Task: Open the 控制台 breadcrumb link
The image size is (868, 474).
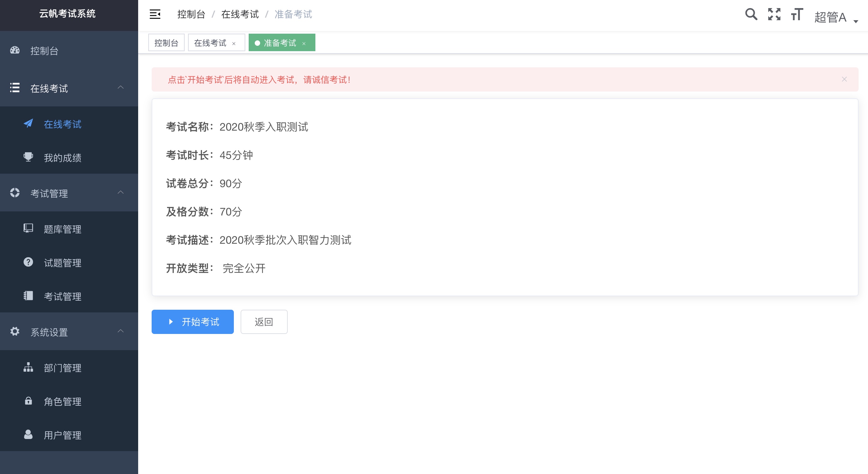Action: (191, 14)
